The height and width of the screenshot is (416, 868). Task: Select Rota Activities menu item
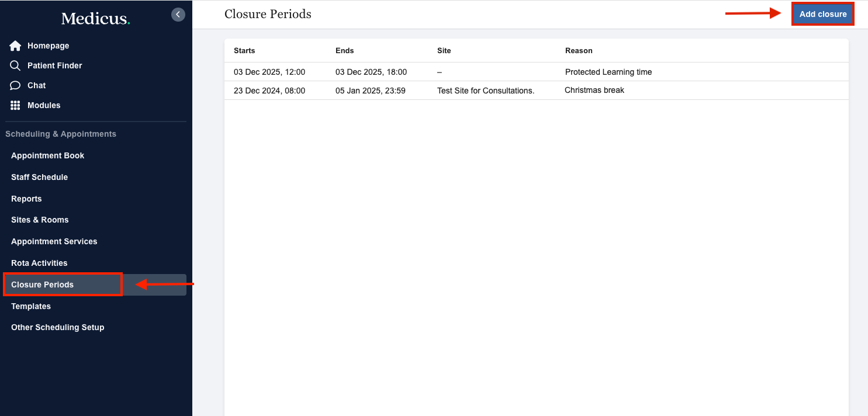click(39, 263)
